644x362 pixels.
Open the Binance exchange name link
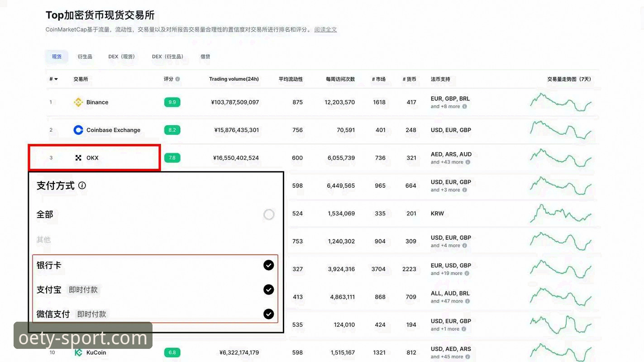pyautogui.click(x=97, y=102)
